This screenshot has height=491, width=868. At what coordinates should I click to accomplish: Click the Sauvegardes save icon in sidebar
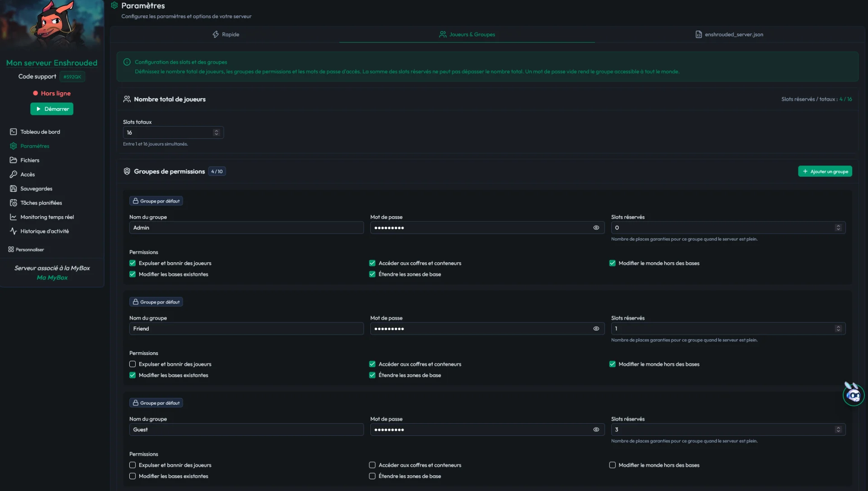pyautogui.click(x=14, y=189)
